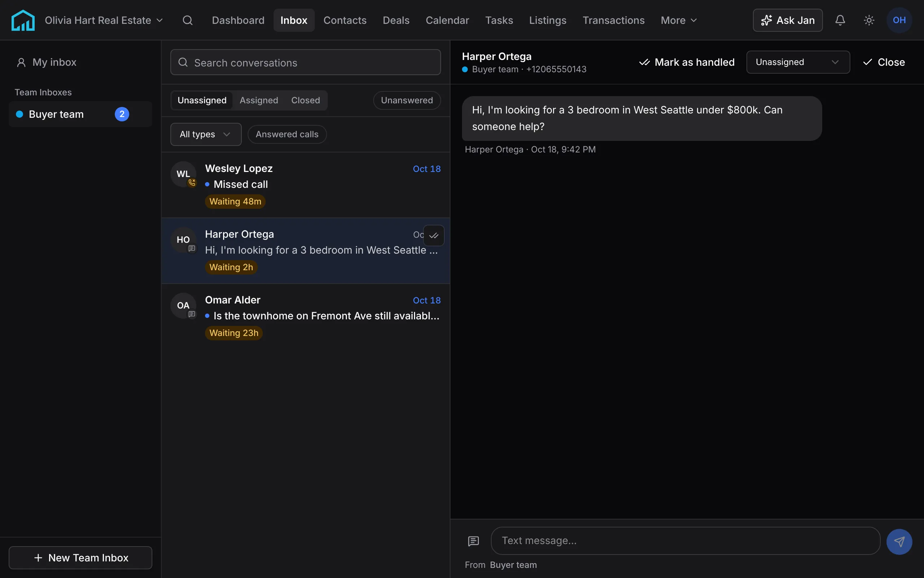Image resolution: width=924 pixels, height=578 pixels.
Task: Toggle the Unanswered filter chip
Action: 407,100
